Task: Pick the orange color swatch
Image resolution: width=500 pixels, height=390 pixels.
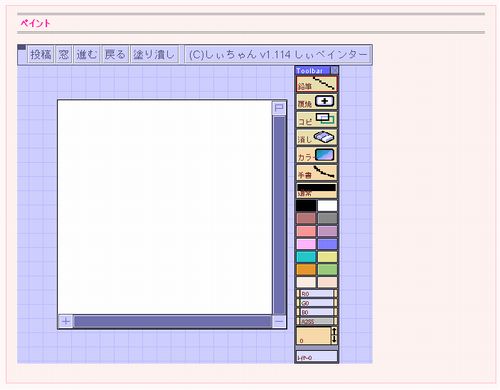Action: 306,270
